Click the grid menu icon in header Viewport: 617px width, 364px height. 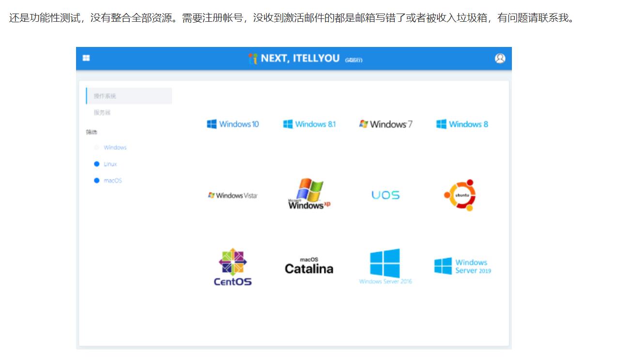coord(86,58)
